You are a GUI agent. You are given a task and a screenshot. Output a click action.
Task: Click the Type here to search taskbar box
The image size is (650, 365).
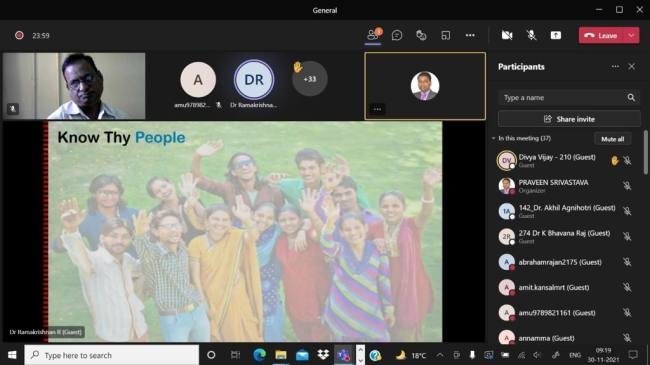pos(112,355)
